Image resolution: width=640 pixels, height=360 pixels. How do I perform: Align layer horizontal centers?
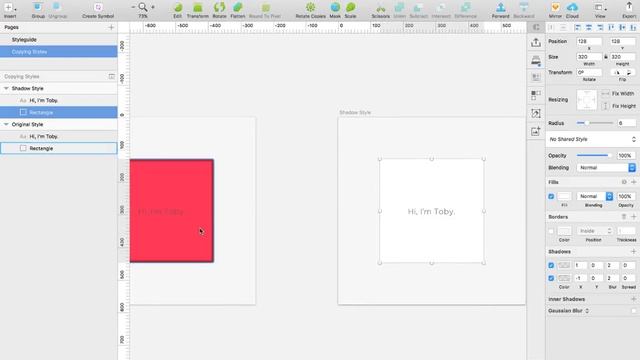click(x=589, y=27)
